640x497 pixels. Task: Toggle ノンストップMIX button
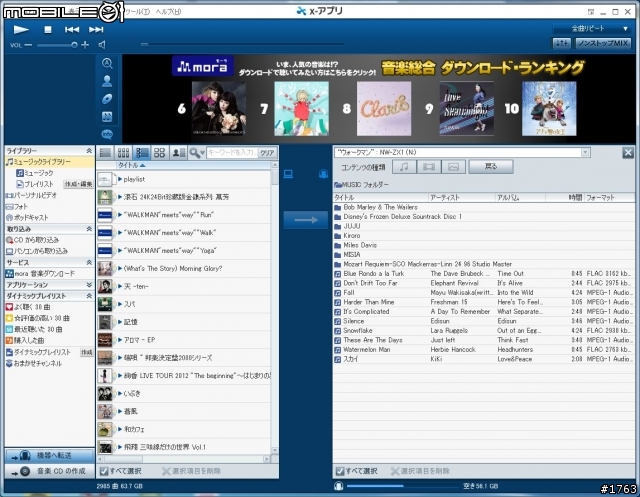[x=603, y=43]
